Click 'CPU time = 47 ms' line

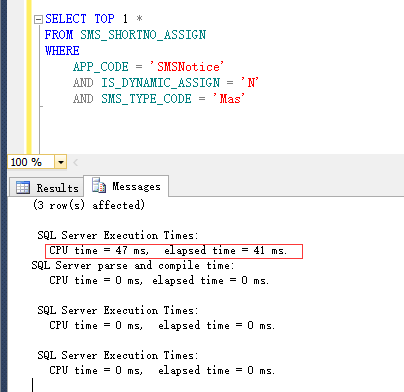point(168,250)
